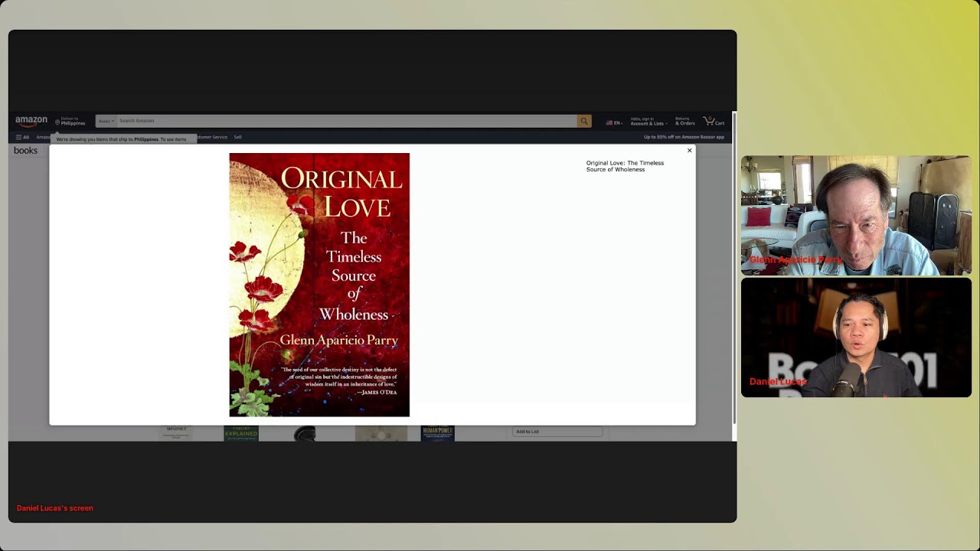Click the Amazon logo
Image resolution: width=980 pixels, height=551 pixels.
tap(31, 121)
